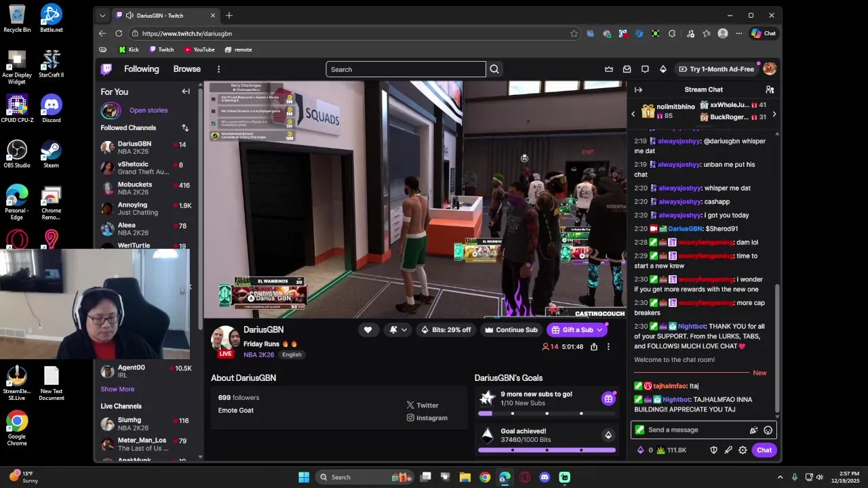Mute tab audio speaker icon
Viewport: 868px width, 488px height.
[x=129, y=15]
